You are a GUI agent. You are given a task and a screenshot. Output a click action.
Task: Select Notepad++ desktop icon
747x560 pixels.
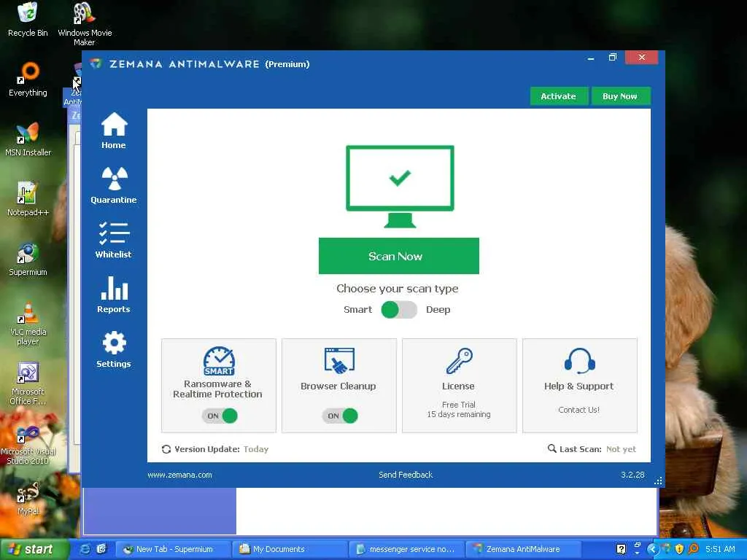click(x=28, y=199)
